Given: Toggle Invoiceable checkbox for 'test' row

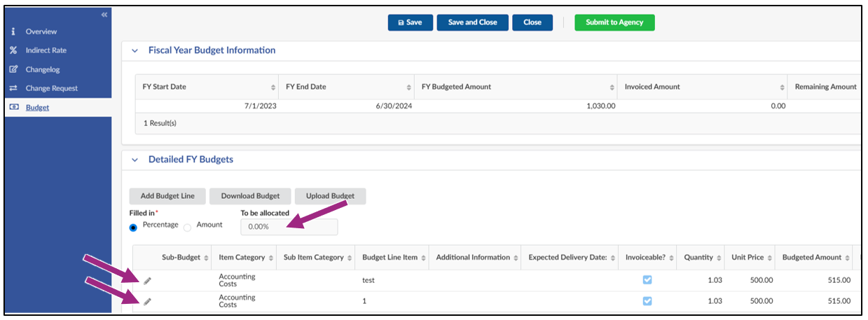Looking at the screenshot, I should 647,280.
